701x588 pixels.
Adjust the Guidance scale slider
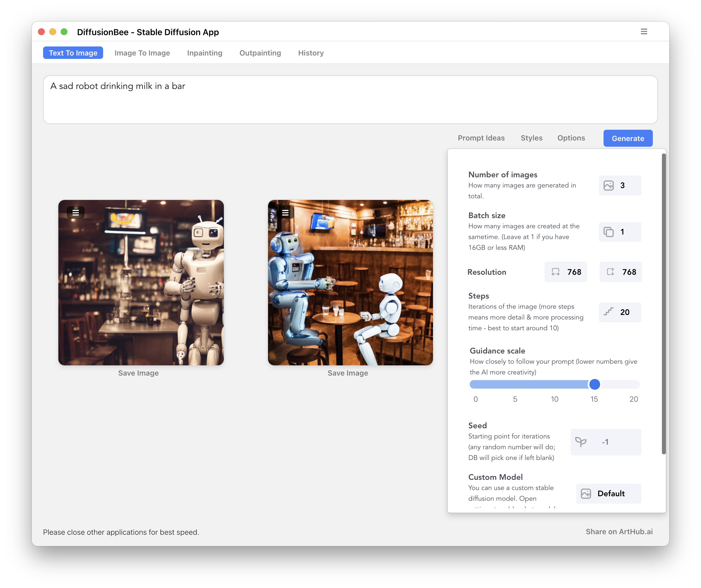pos(594,384)
